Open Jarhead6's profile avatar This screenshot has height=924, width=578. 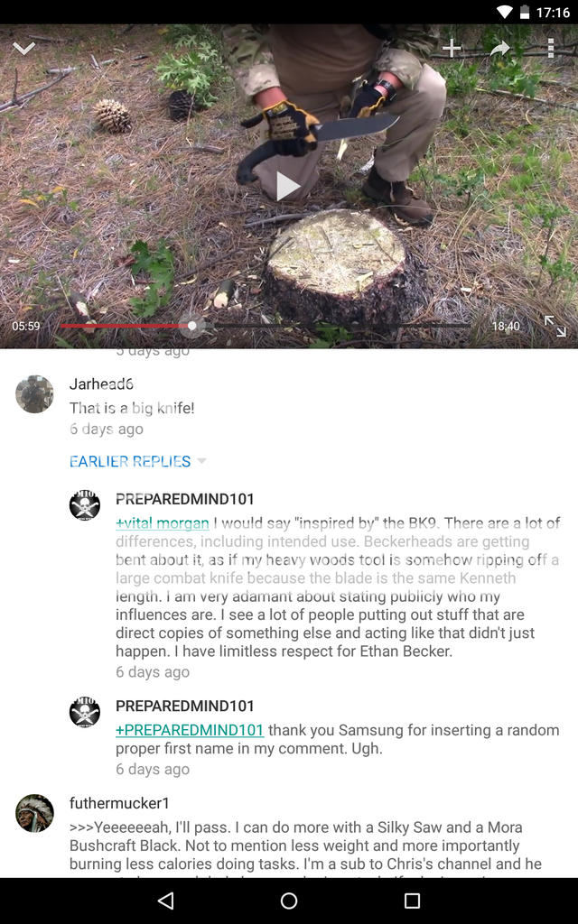pos(34,393)
